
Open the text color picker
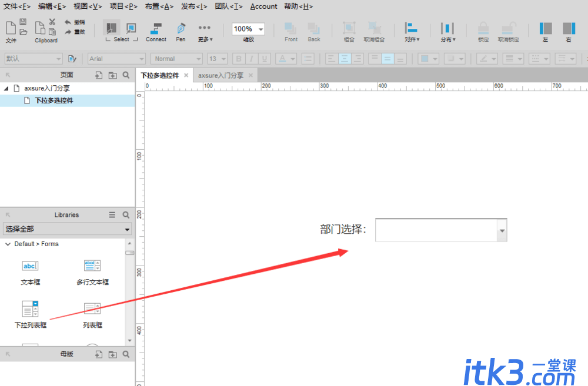point(286,59)
